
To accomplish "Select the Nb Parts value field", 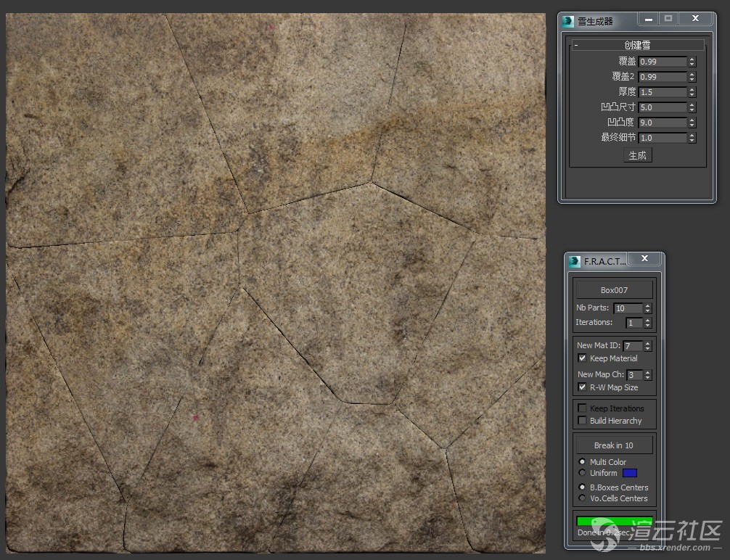I will (628, 308).
